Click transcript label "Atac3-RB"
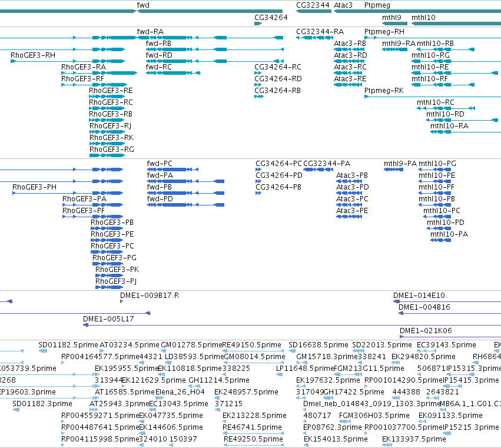501x448 pixels. click(350, 44)
